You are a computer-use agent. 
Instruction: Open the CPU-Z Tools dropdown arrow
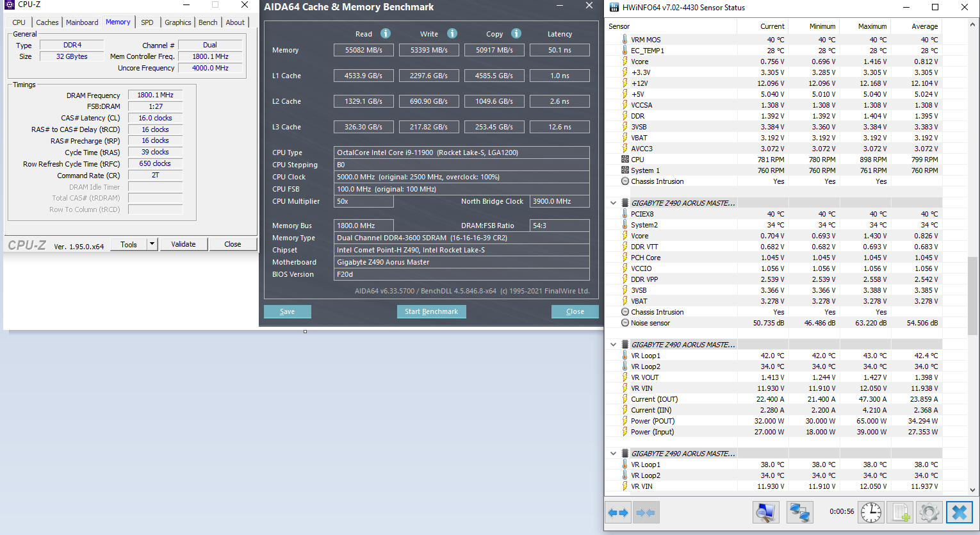[152, 244]
